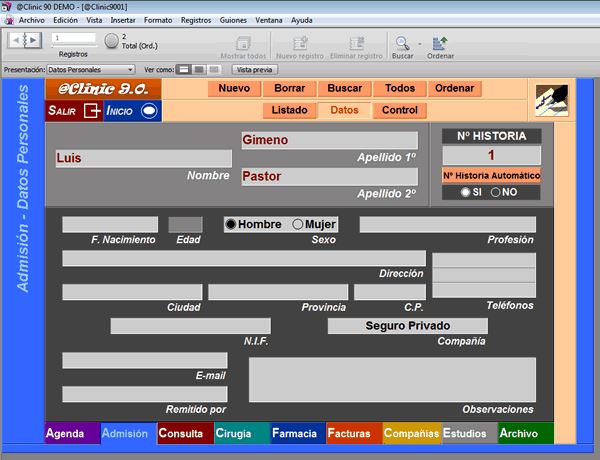This screenshot has height=460, width=600.
Task: Open the Formato menu
Action: tap(158, 20)
